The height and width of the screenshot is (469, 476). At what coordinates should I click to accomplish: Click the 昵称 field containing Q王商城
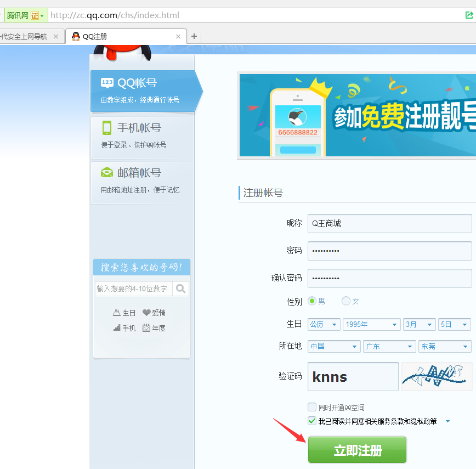(x=389, y=223)
